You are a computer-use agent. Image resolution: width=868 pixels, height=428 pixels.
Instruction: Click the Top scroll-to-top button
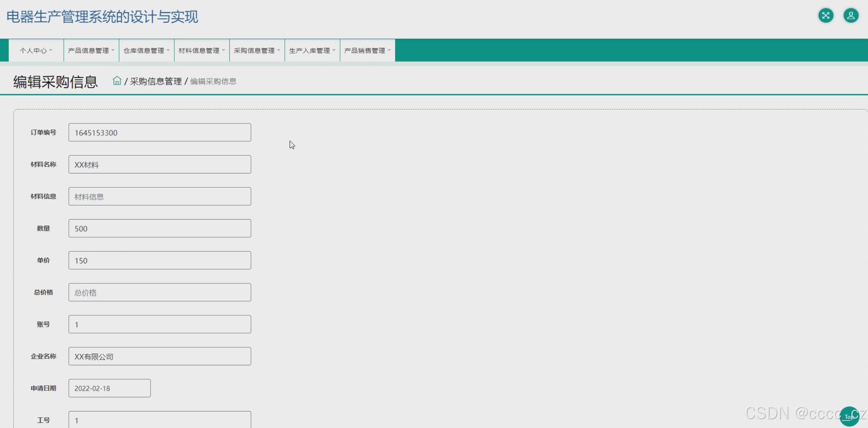[x=849, y=416]
